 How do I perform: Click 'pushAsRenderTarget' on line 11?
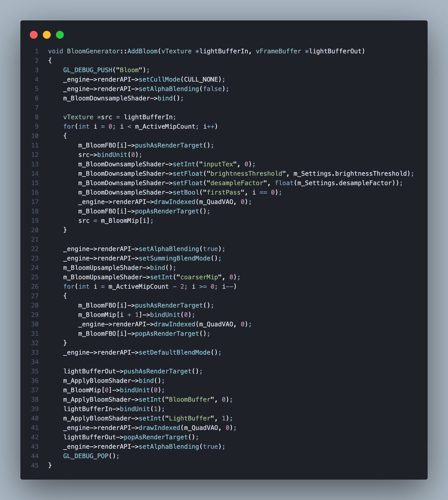coord(169,145)
